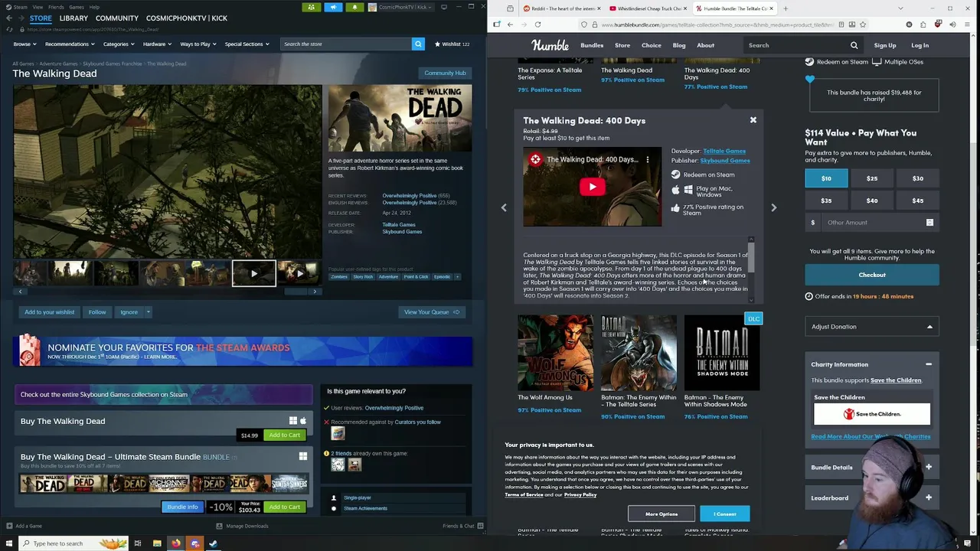This screenshot has height=551, width=980.
Task: Click Steam store search magnifier button
Action: [x=418, y=44]
